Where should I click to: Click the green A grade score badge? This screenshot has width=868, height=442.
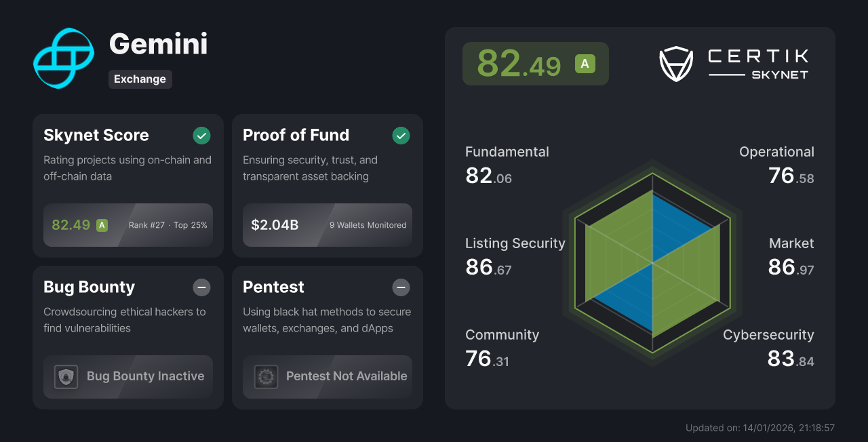tap(587, 64)
